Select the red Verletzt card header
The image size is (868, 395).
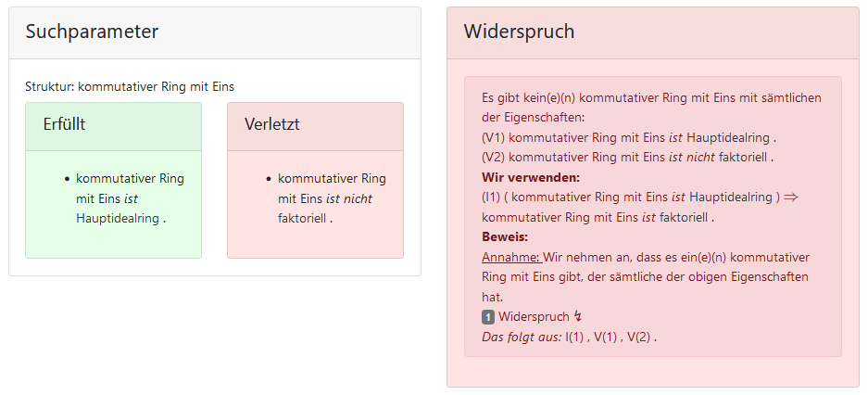[x=315, y=124]
